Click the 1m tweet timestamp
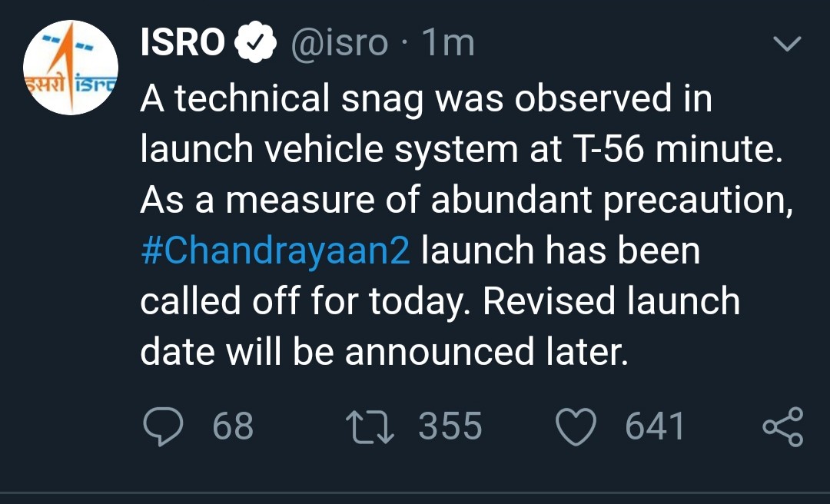Screen dimensions: 830x504 pos(448,42)
